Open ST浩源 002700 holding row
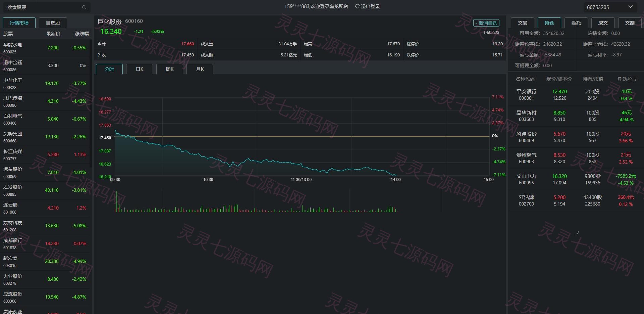644x314 pixels. 576,200
